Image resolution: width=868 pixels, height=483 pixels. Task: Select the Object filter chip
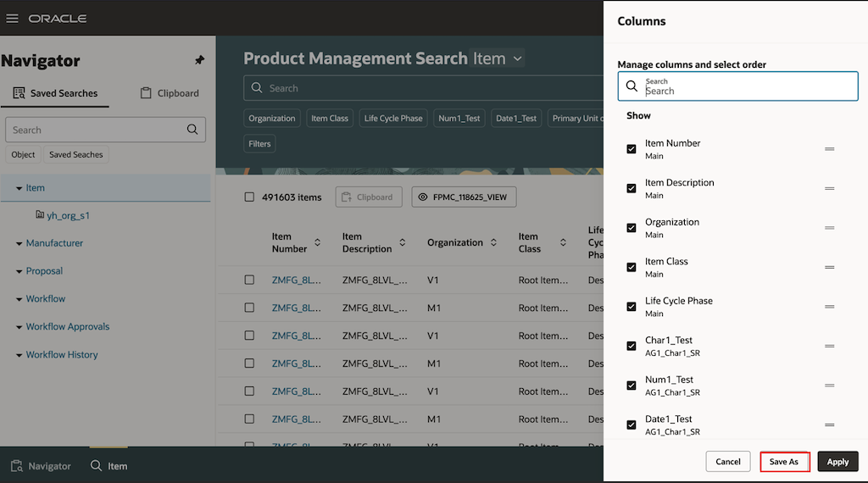pyautogui.click(x=23, y=154)
